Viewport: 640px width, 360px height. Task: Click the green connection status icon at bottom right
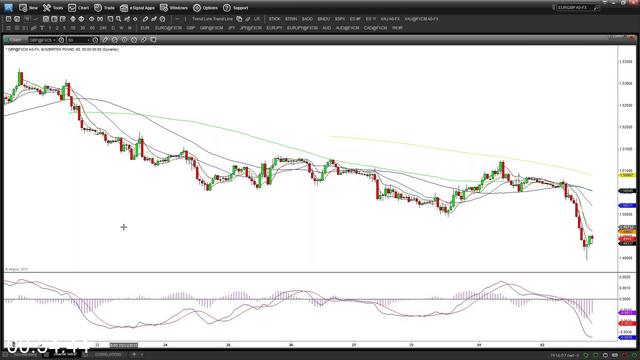pyautogui.click(x=586, y=355)
